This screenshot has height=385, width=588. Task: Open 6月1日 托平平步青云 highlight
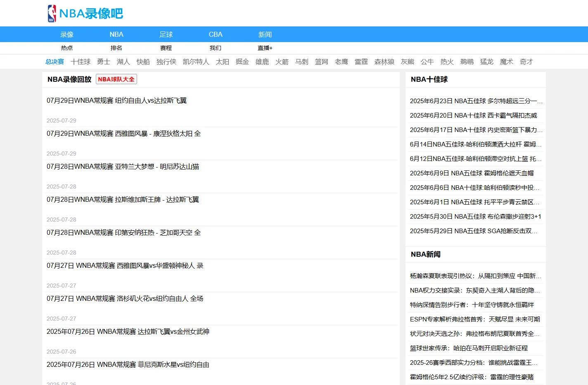pos(475,202)
